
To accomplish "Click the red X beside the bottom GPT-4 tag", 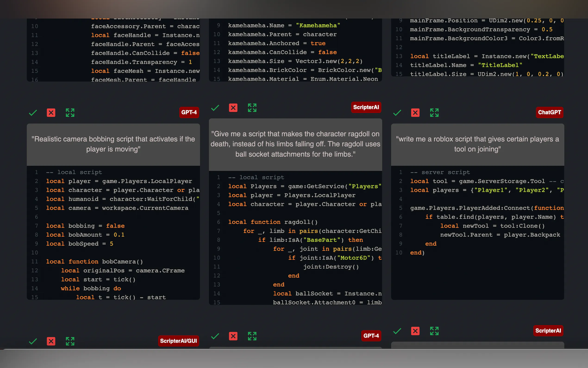I will click(x=233, y=336).
